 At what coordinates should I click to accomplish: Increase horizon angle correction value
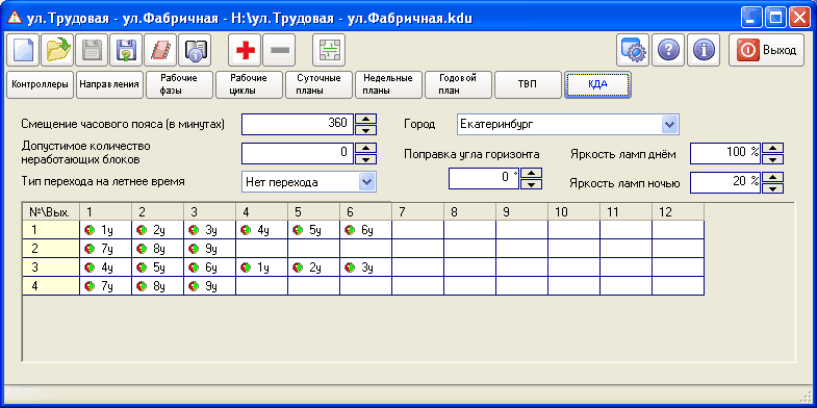pyautogui.click(x=531, y=173)
